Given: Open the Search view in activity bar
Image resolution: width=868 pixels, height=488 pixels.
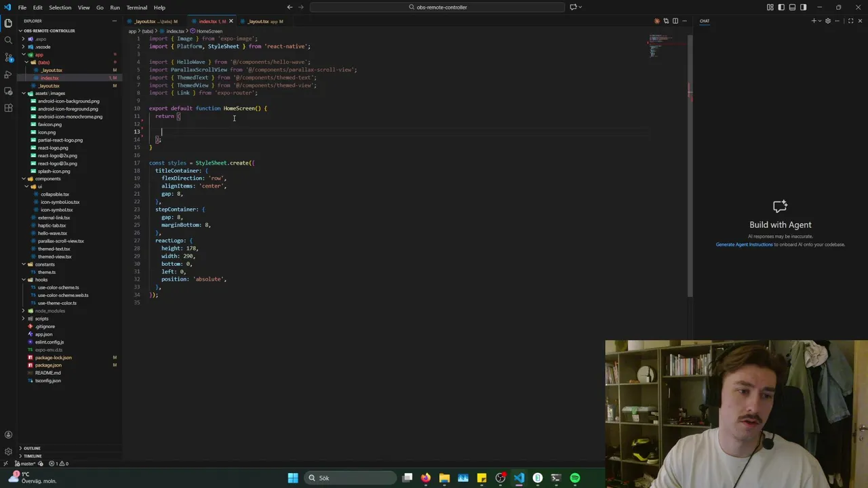Looking at the screenshot, I should coord(8,40).
